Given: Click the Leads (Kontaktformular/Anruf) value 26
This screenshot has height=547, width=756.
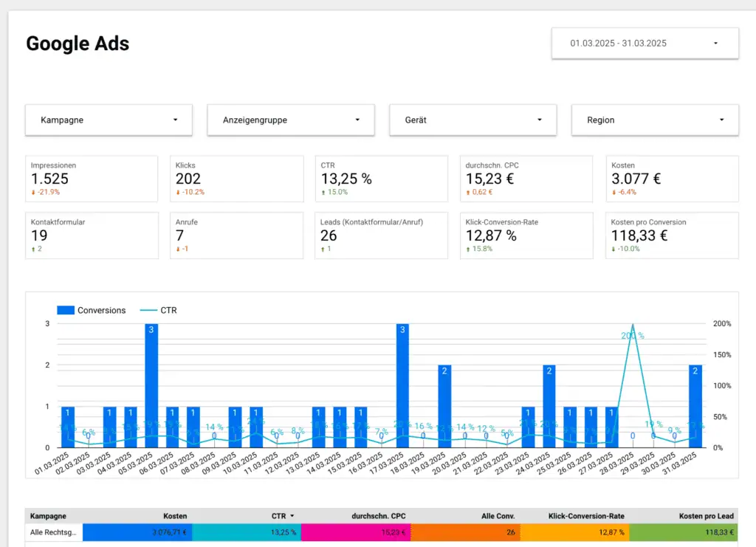Looking at the screenshot, I should coord(329,235).
